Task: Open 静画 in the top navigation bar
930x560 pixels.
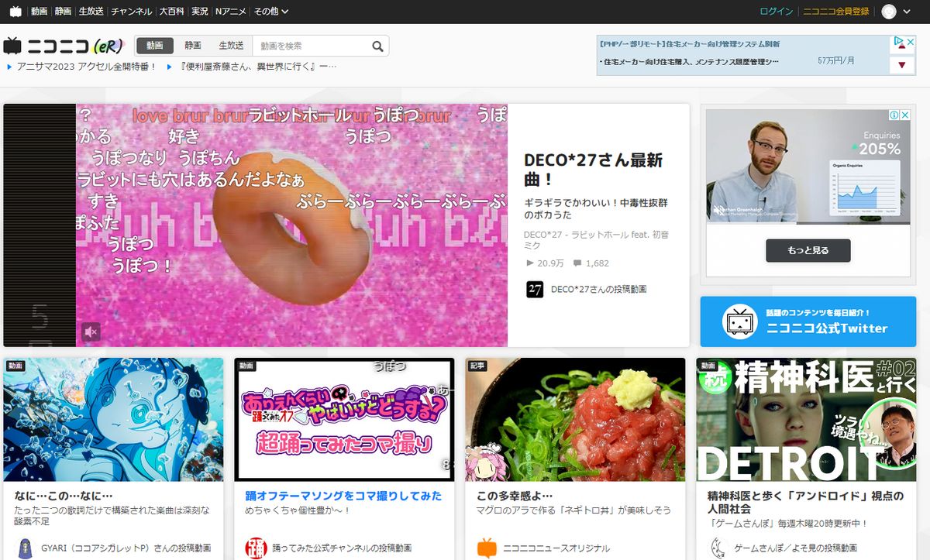Action: pos(64,12)
